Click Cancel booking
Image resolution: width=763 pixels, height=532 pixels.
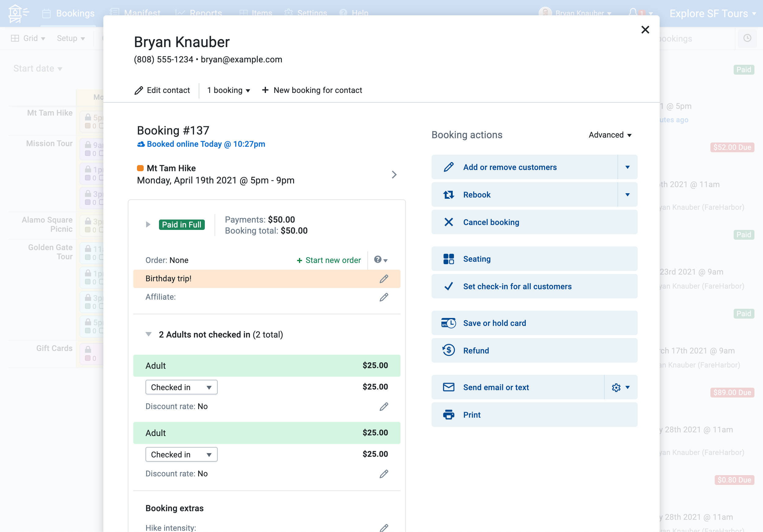pos(534,222)
